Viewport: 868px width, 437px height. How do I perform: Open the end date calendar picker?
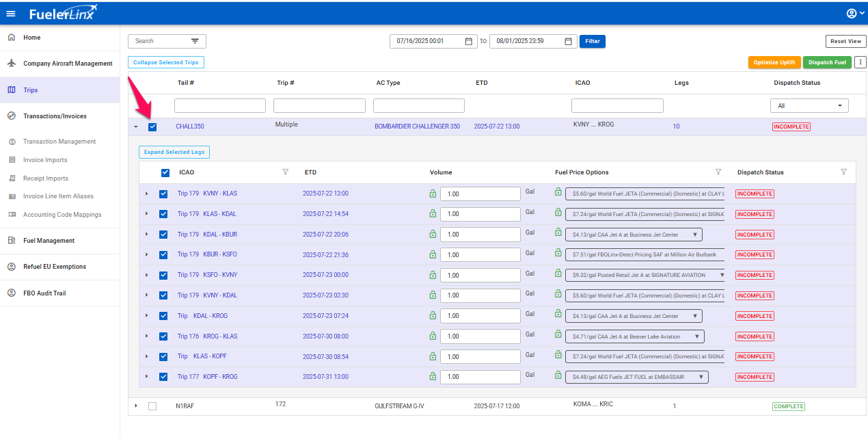(x=568, y=41)
